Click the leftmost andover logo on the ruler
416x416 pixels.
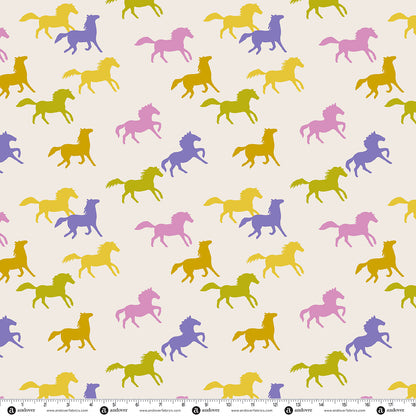pyautogui.click(x=11, y=410)
